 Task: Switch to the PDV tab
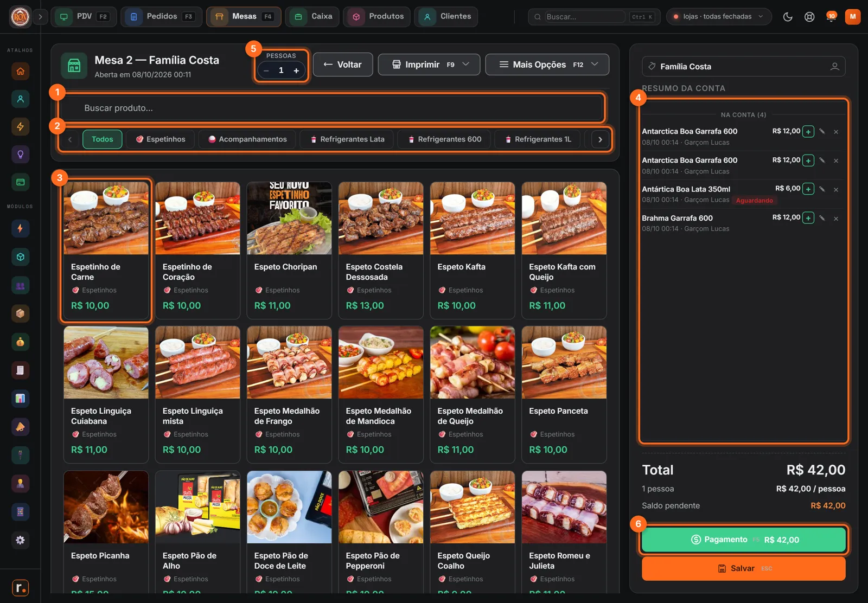83,17
